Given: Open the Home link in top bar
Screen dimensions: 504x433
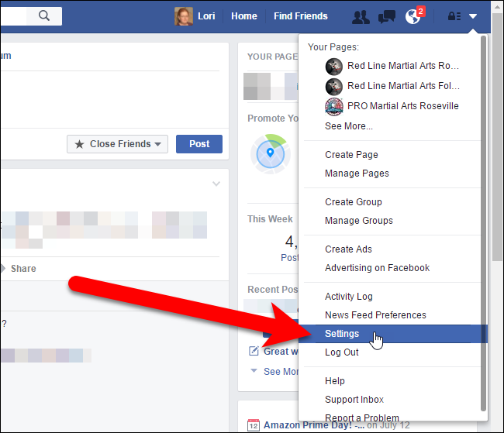Looking at the screenshot, I should [x=244, y=16].
